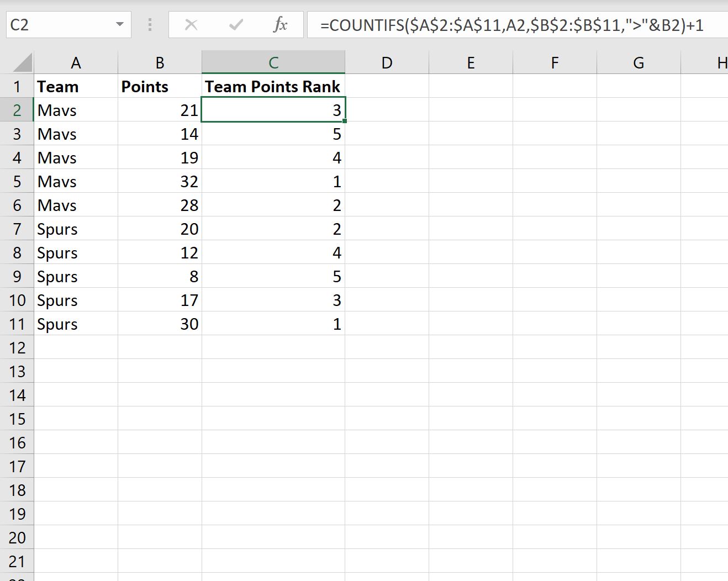Click the 'Team Points Rank' header cell

273,86
